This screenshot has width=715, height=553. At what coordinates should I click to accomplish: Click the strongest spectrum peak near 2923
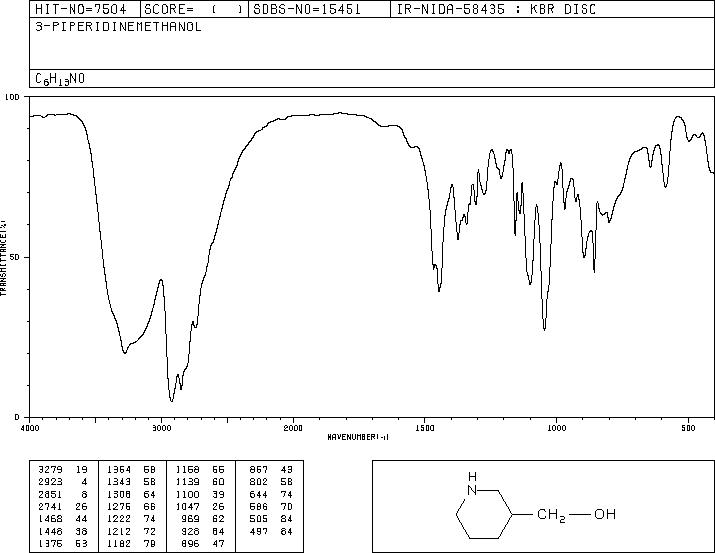171,400
